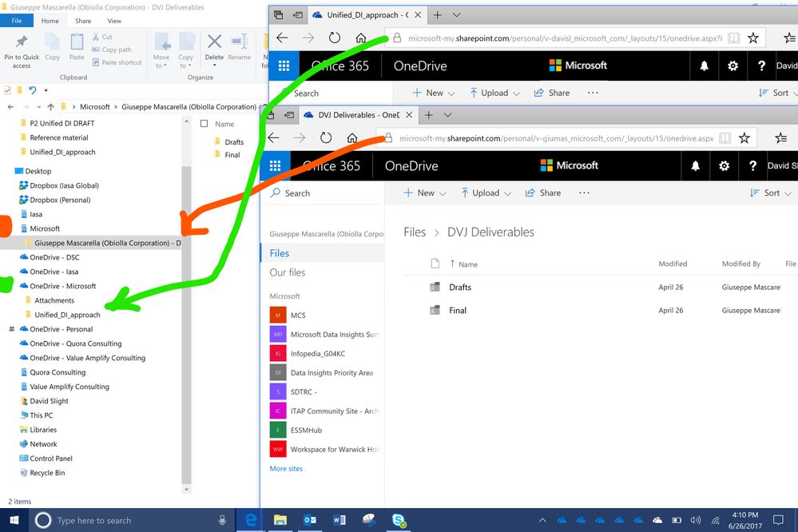Click the Pin to Quick access icon

tap(22, 42)
